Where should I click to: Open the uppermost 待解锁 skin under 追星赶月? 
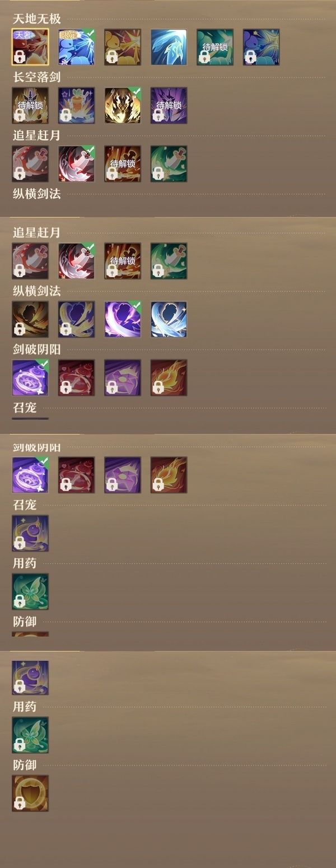click(123, 164)
